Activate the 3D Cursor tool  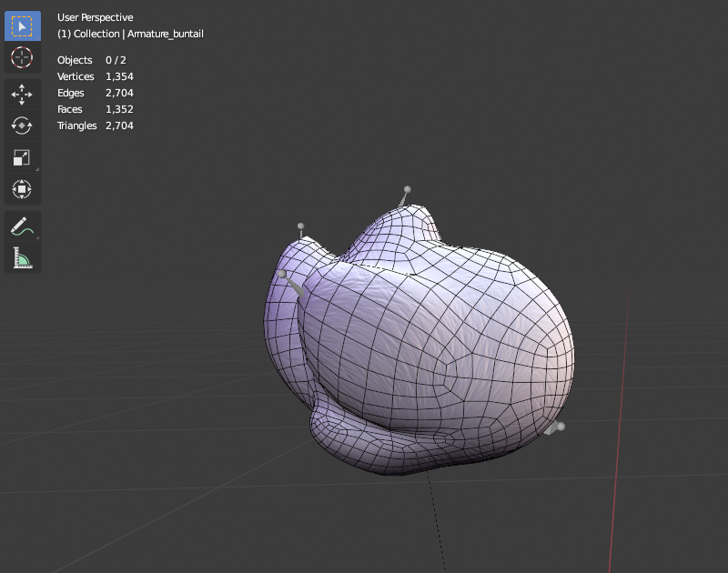coord(22,57)
